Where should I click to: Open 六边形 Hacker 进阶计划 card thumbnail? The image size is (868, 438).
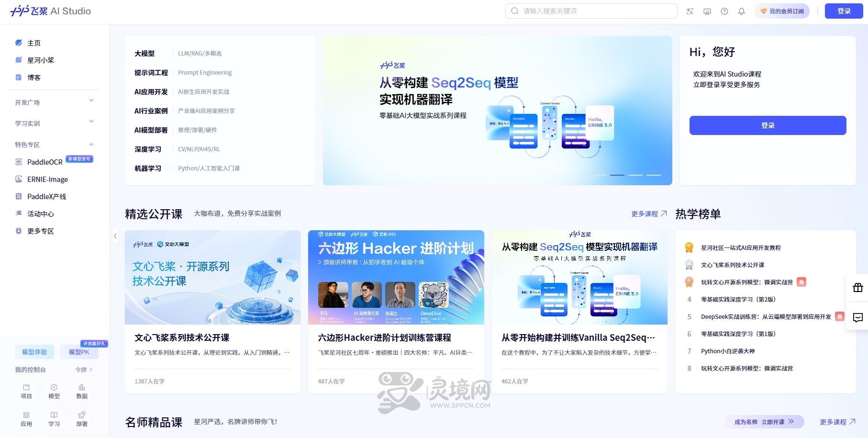pos(396,278)
